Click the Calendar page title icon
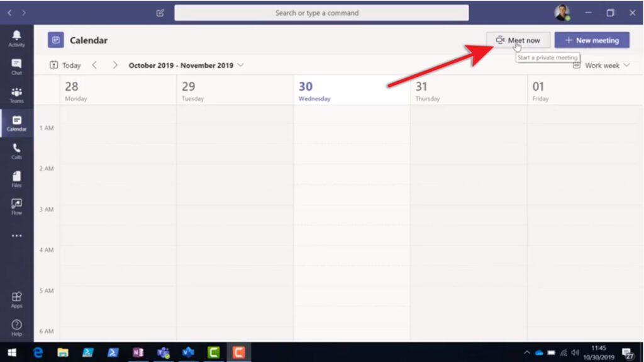 56,40
